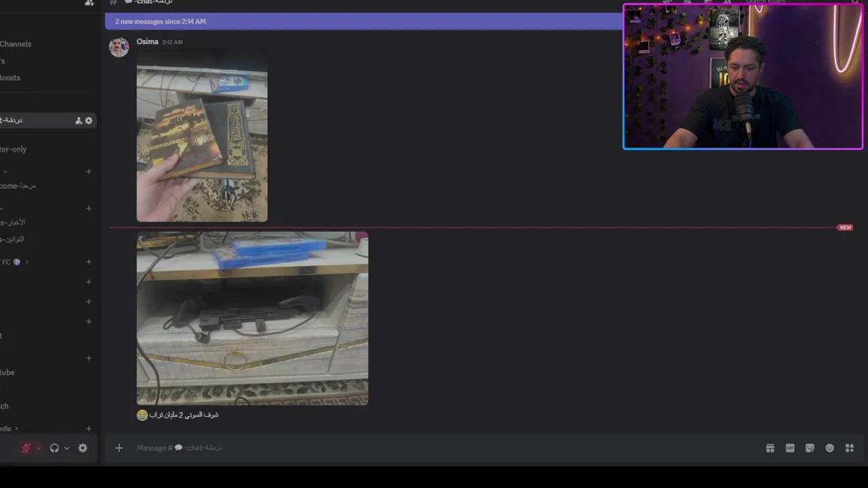Click the laughing emoji in Osima's message
The width and height of the screenshot is (868, 488).
click(142, 415)
